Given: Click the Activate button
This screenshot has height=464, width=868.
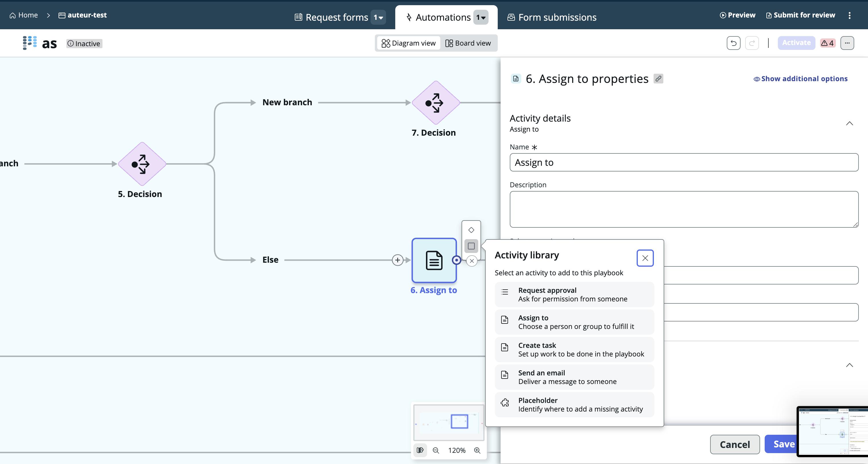Looking at the screenshot, I should click(x=796, y=43).
